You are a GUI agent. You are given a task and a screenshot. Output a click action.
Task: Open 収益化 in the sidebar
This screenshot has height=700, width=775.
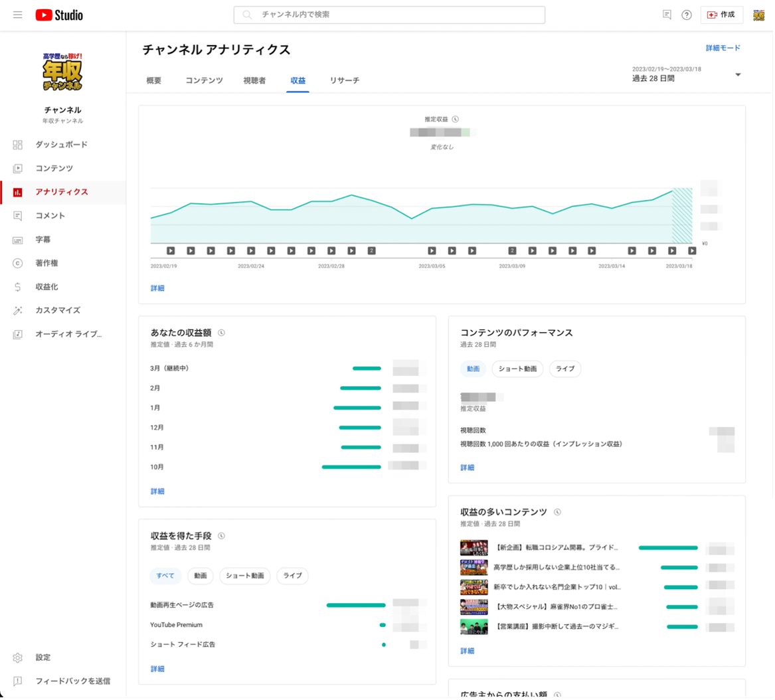pyautogui.click(x=46, y=287)
